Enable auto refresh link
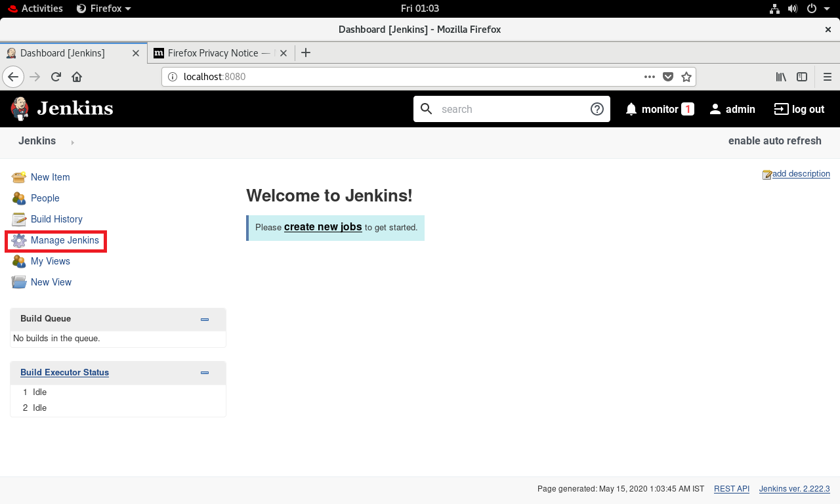The image size is (840, 504). (775, 141)
